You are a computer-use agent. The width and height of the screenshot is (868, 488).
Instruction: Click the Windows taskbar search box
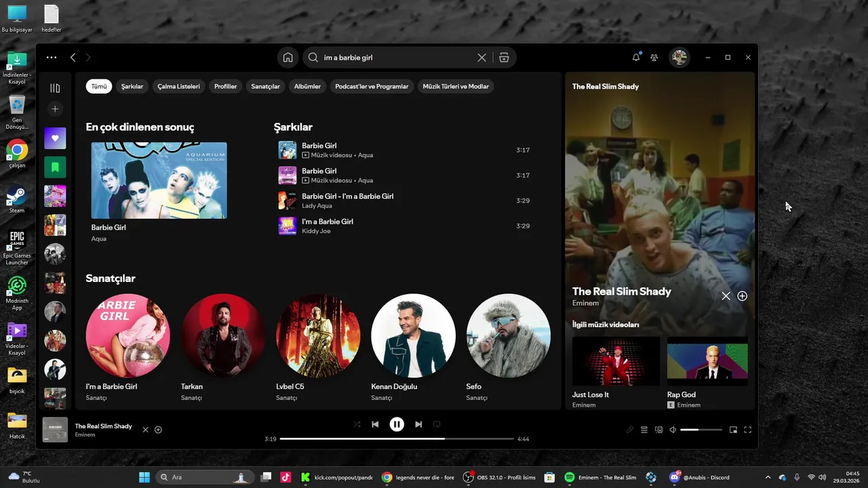pyautogui.click(x=203, y=477)
